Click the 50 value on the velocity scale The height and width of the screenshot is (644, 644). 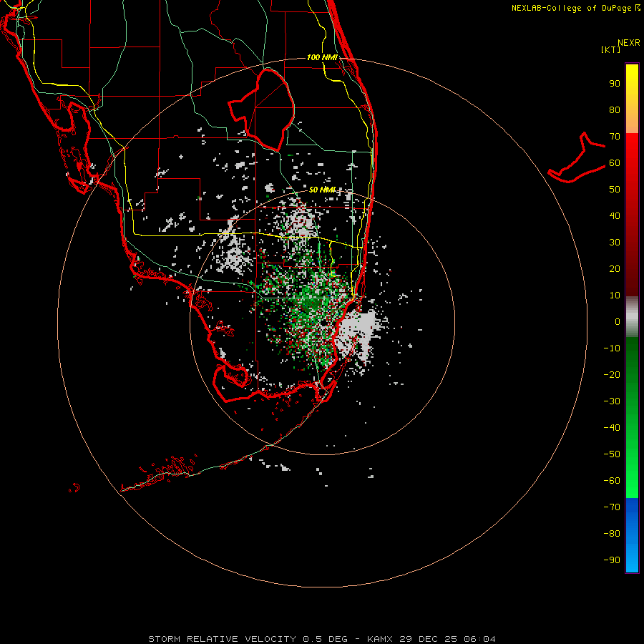[615, 190]
